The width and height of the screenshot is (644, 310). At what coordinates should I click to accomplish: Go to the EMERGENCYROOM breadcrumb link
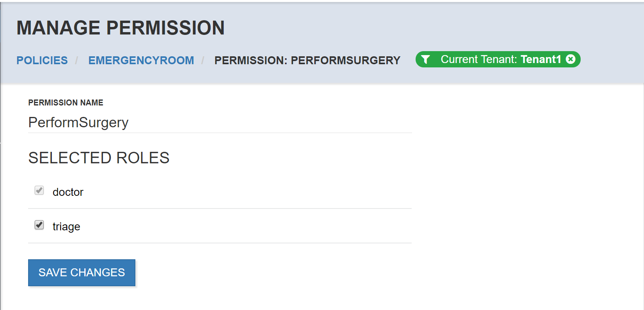pos(141,60)
